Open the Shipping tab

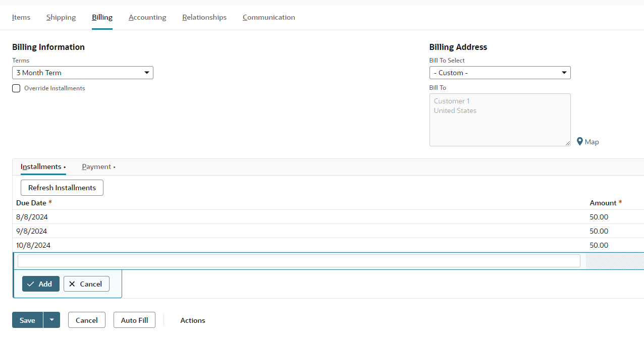point(61,17)
